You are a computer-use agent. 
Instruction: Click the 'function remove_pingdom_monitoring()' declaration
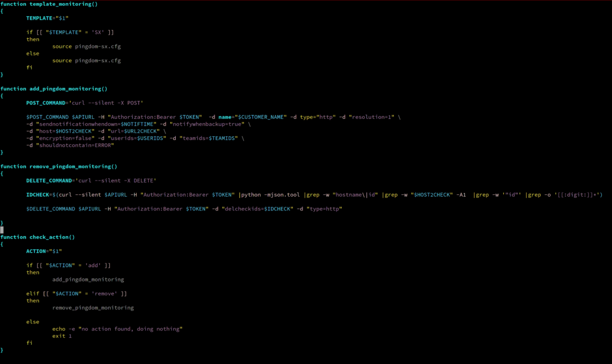click(x=59, y=167)
